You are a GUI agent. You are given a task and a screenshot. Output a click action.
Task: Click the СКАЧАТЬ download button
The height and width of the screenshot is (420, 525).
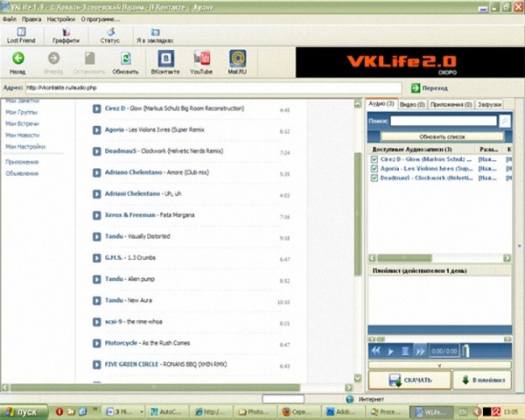[x=409, y=380]
